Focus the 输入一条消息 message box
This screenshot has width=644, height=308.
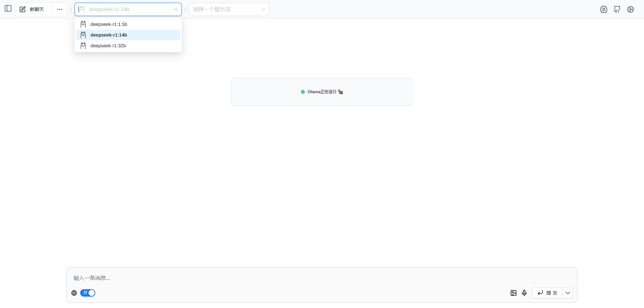(x=322, y=278)
